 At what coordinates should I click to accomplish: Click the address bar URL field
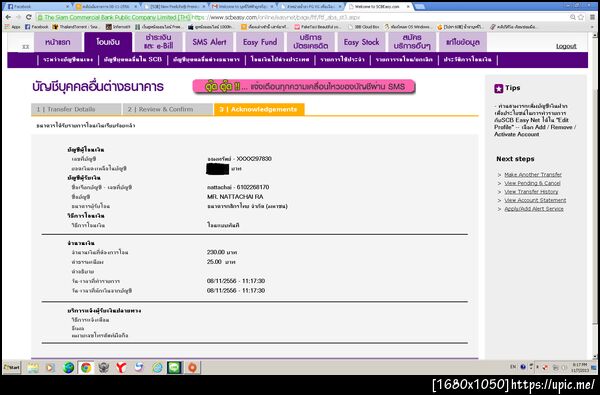point(302,17)
